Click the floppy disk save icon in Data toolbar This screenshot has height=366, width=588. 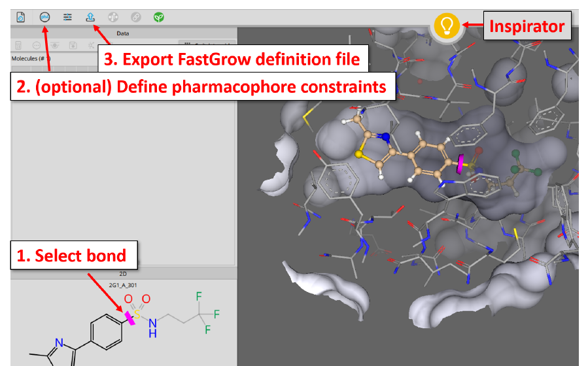pos(73,45)
